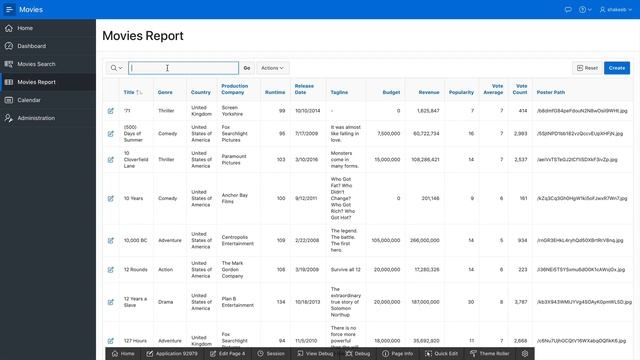640x360 pixels.
Task: Click the 266,000,000 revenue cell
Action: [x=424, y=240]
